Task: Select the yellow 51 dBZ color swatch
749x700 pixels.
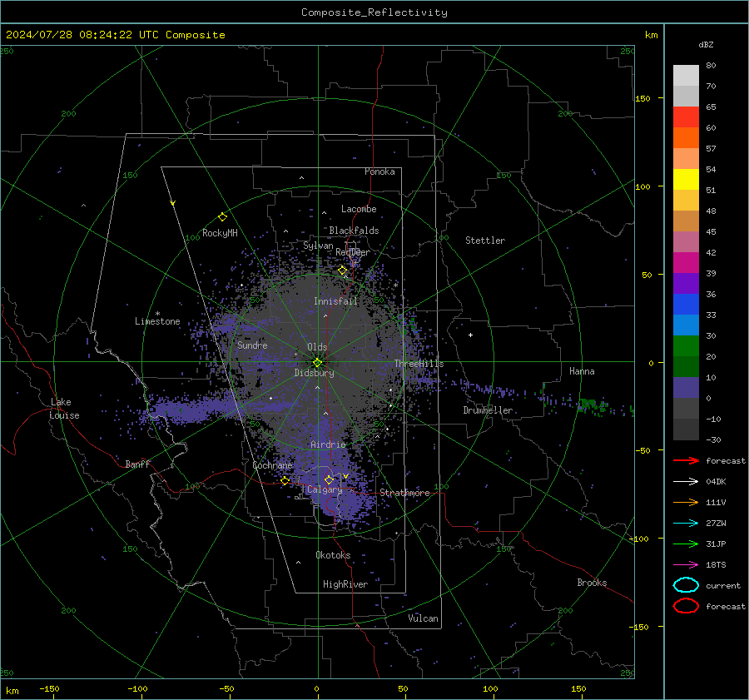Action: 686,180
